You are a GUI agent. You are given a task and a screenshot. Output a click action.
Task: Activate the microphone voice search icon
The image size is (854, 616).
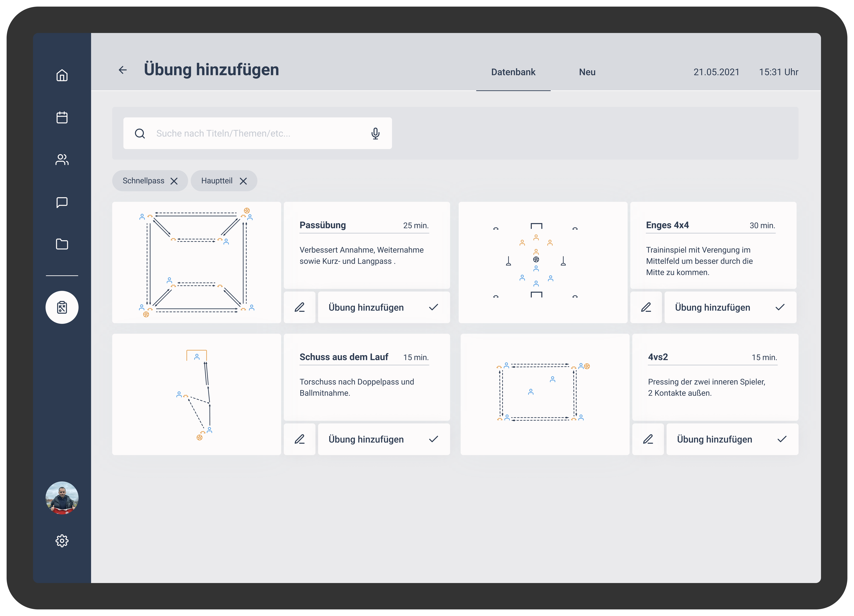point(375,134)
